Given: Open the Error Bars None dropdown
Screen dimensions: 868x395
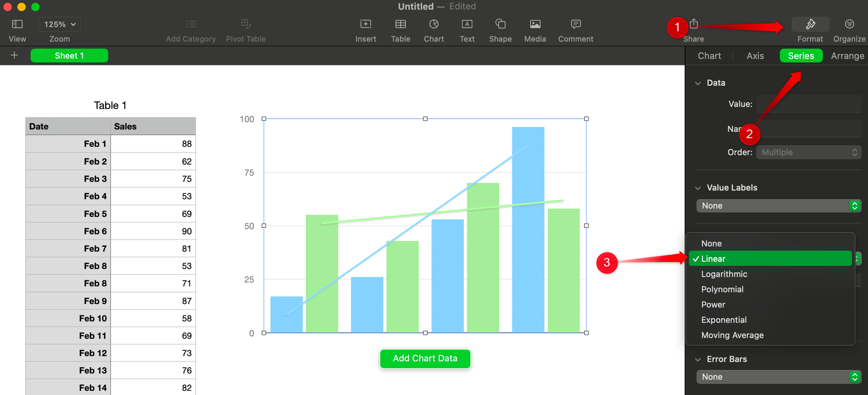Looking at the screenshot, I should tap(779, 377).
